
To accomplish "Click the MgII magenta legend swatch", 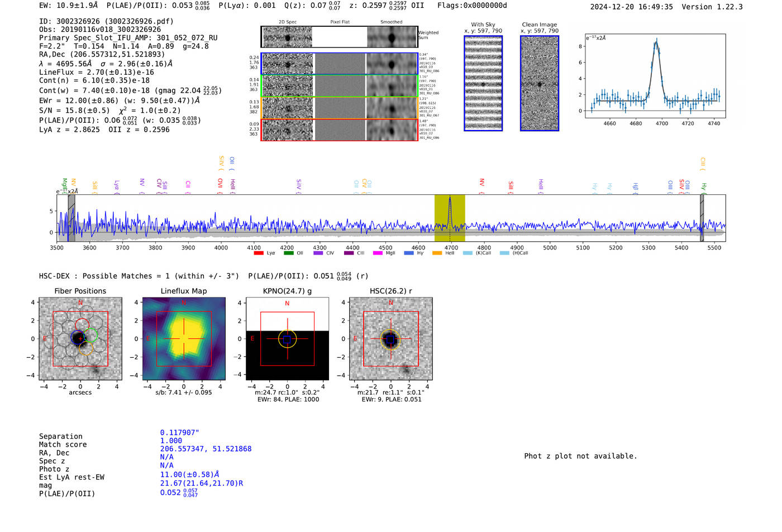I will pos(378,253).
